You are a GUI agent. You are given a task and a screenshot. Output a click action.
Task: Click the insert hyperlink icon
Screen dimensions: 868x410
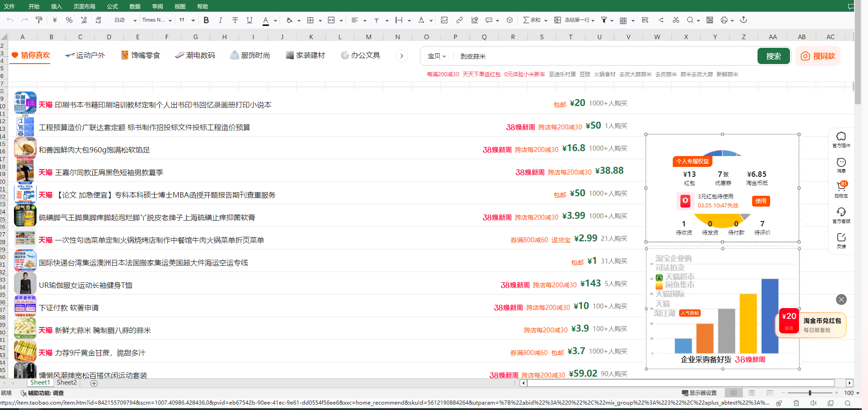[459, 20]
